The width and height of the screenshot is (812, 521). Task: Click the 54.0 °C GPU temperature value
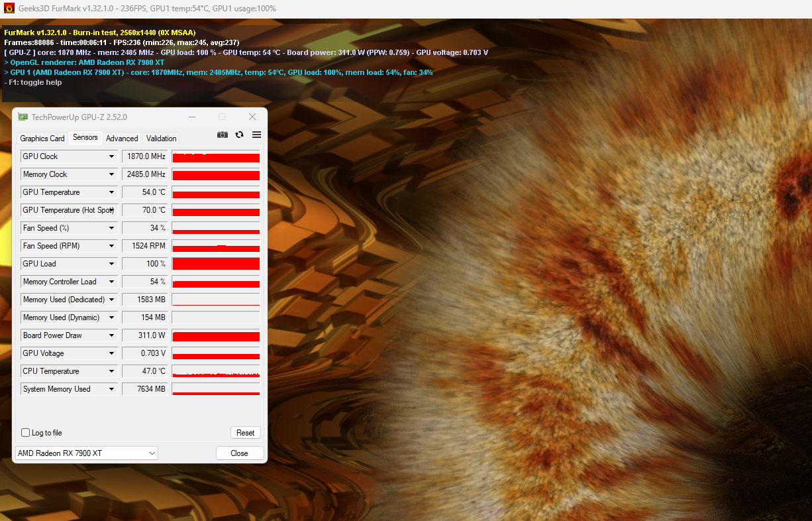point(145,192)
